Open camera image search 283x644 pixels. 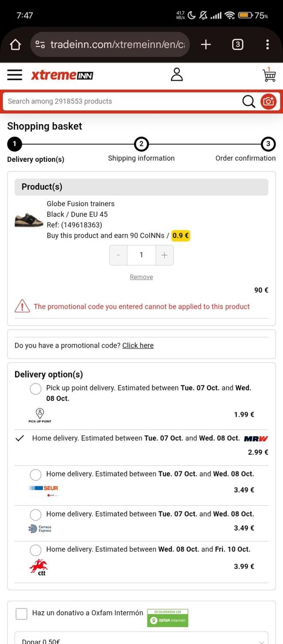268,102
